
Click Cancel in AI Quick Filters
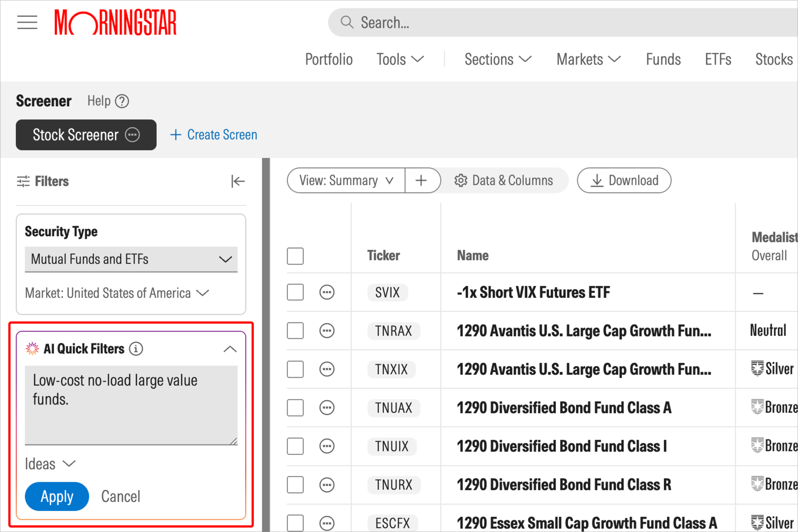pyautogui.click(x=121, y=497)
